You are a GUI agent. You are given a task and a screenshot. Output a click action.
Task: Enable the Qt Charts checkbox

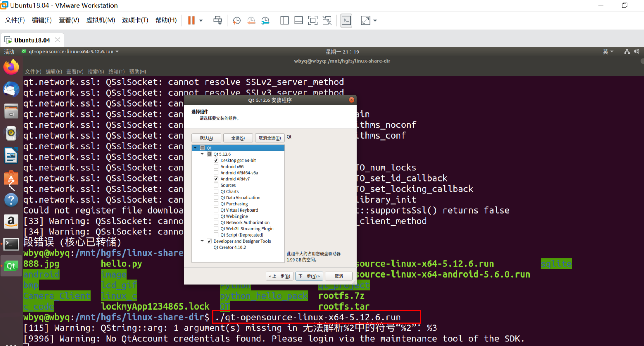coord(216,191)
